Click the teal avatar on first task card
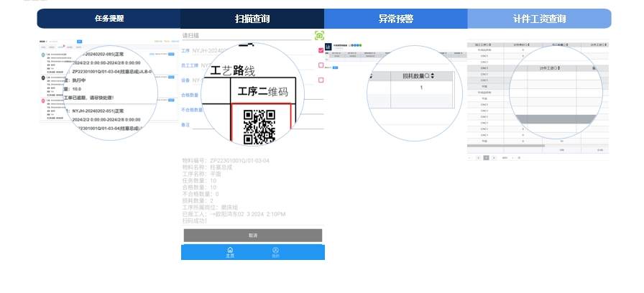The image size is (644, 293). click(x=43, y=55)
